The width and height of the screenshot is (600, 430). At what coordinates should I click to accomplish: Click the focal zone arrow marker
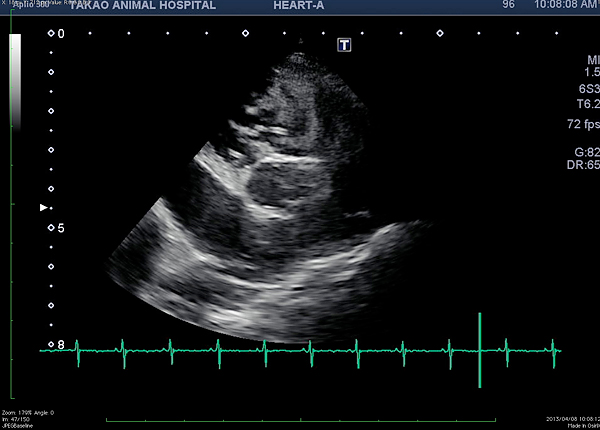[x=43, y=208]
